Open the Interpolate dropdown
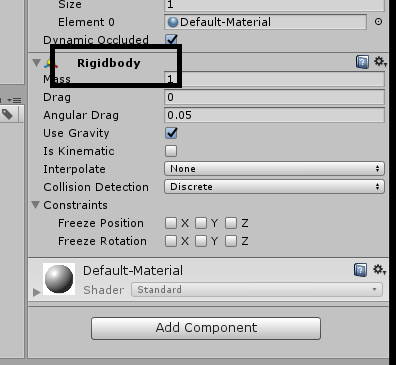 (274, 169)
